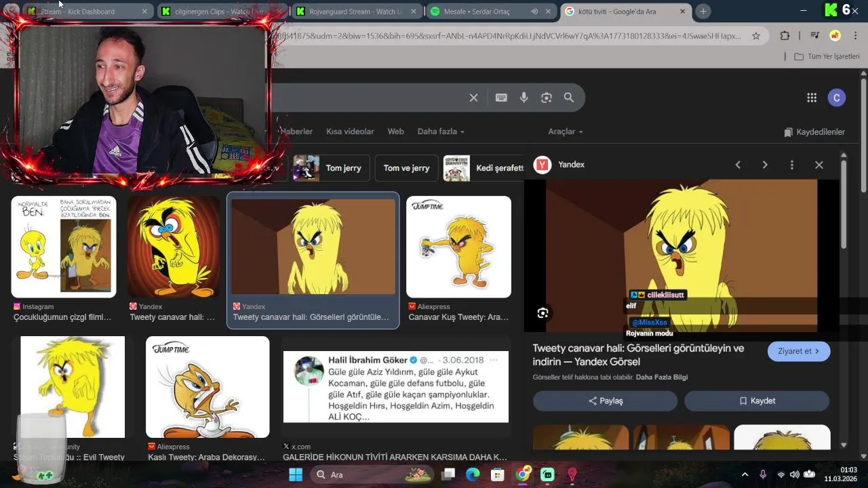This screenshot has width=868, height=488.
Task: Expand the Araçlar tools dropdown
Action: [x=566, y=131]
